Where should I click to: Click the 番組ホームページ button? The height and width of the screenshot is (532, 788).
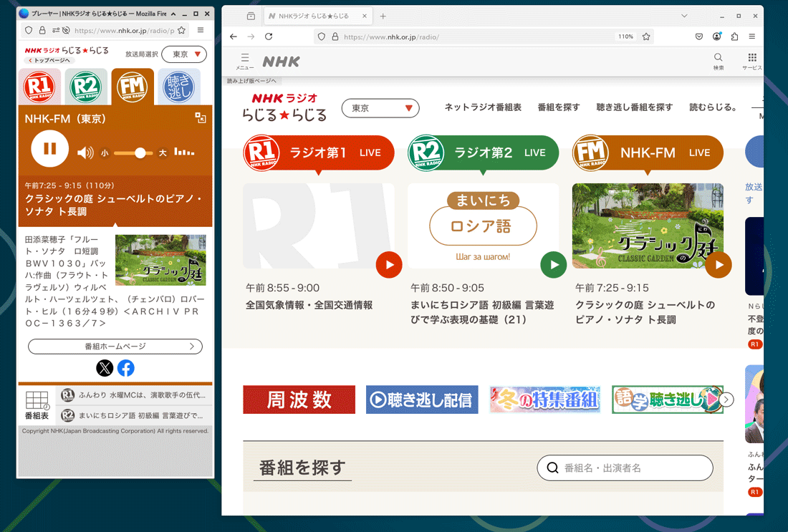(115, 346)
